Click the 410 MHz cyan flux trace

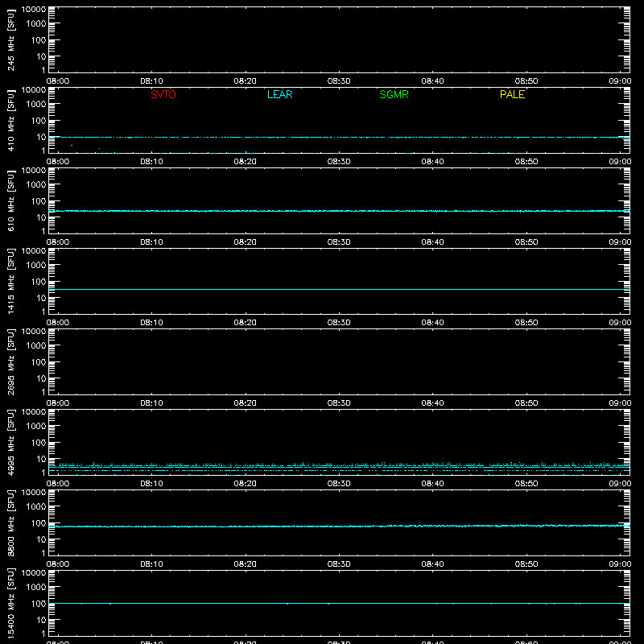point(339,137)
